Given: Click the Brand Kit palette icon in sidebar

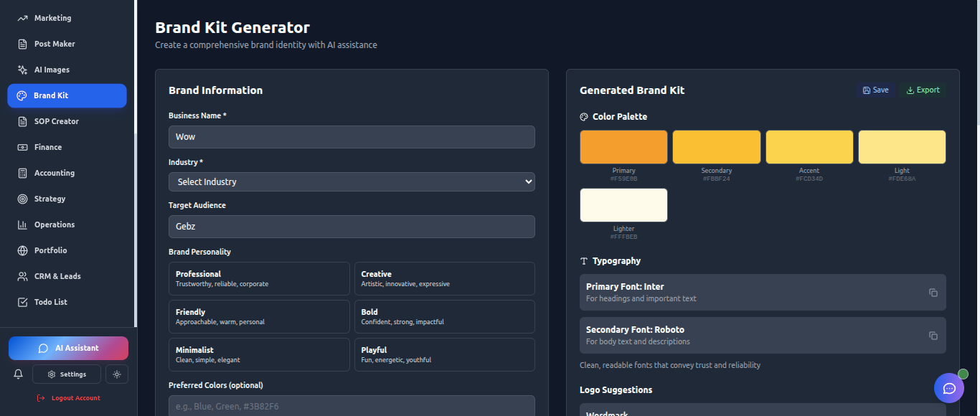Looking at the screenshot, I should tap(22, 95).
